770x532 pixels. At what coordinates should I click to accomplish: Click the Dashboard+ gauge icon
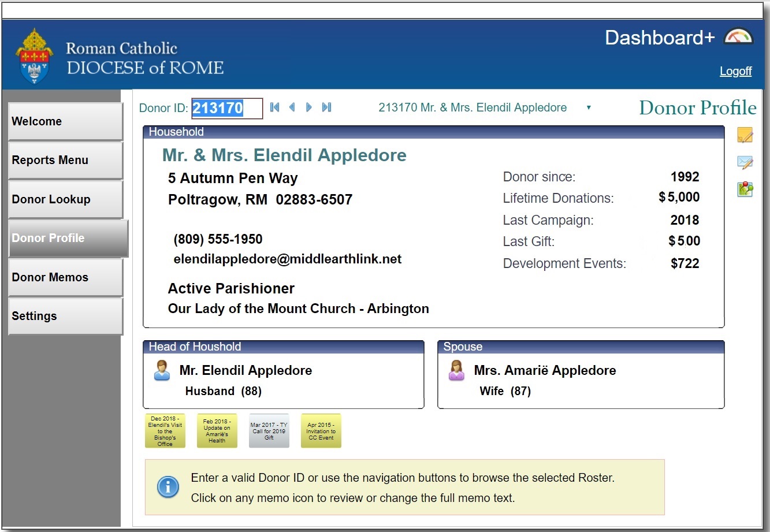(x=738, y=37)
